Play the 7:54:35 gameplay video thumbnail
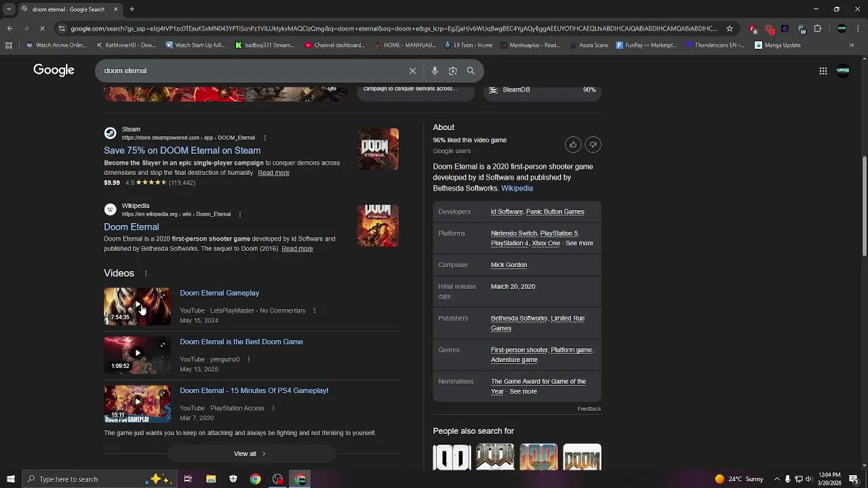This screenshot has height=488, width=868. point(137,306)
